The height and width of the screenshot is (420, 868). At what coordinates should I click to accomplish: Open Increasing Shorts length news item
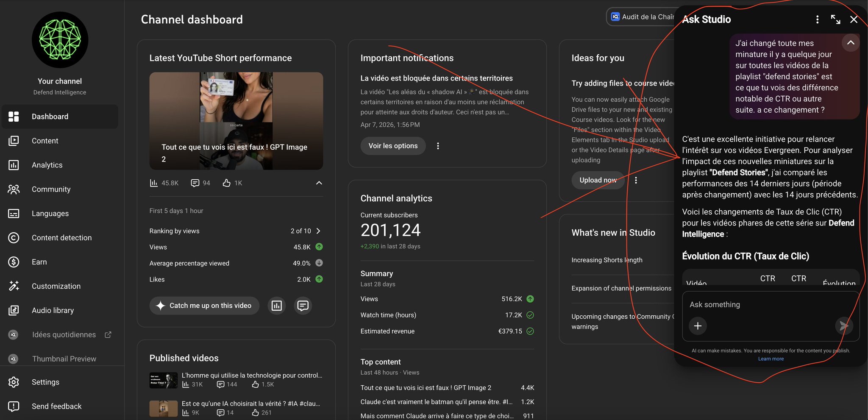coord(607,260)
